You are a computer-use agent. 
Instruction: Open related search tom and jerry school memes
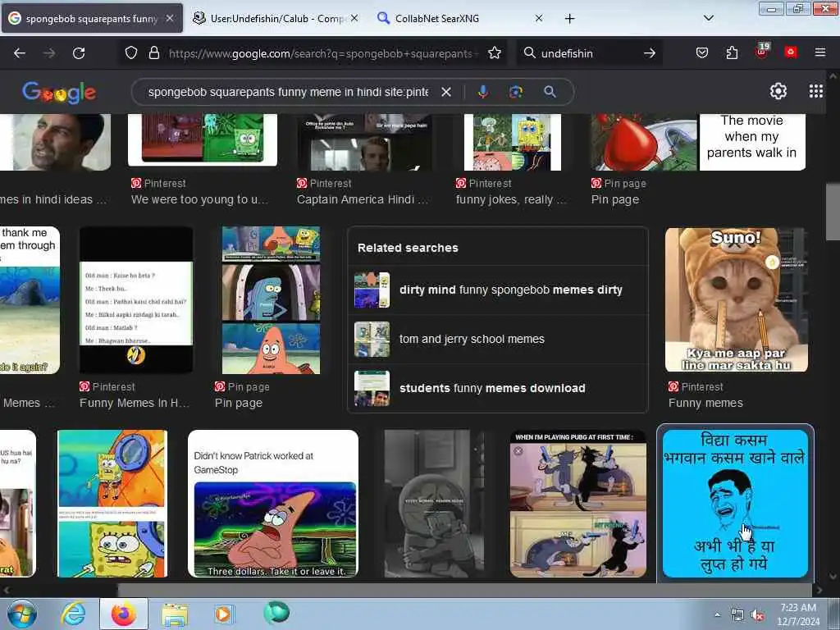point(498,339)
